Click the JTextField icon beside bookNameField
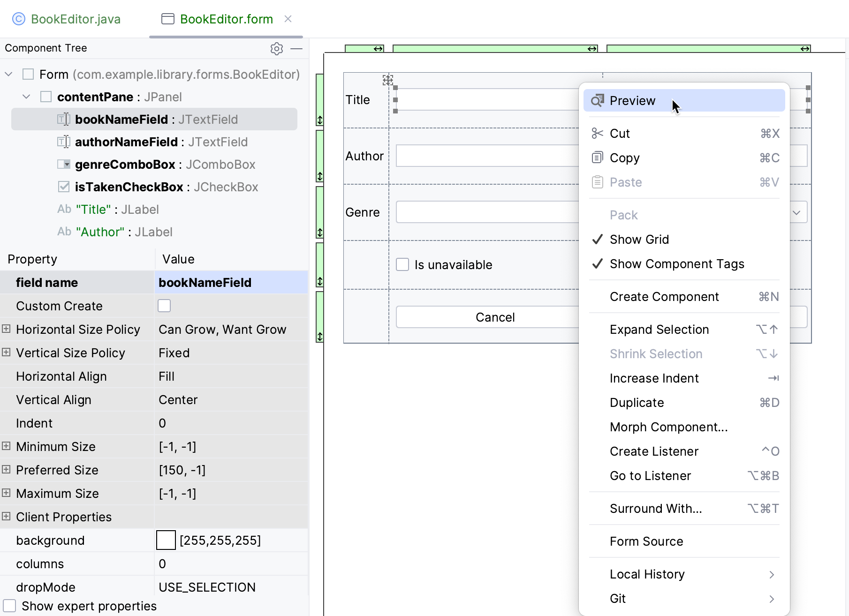This screenshot has height=616, width=849. tap(64, 119)
